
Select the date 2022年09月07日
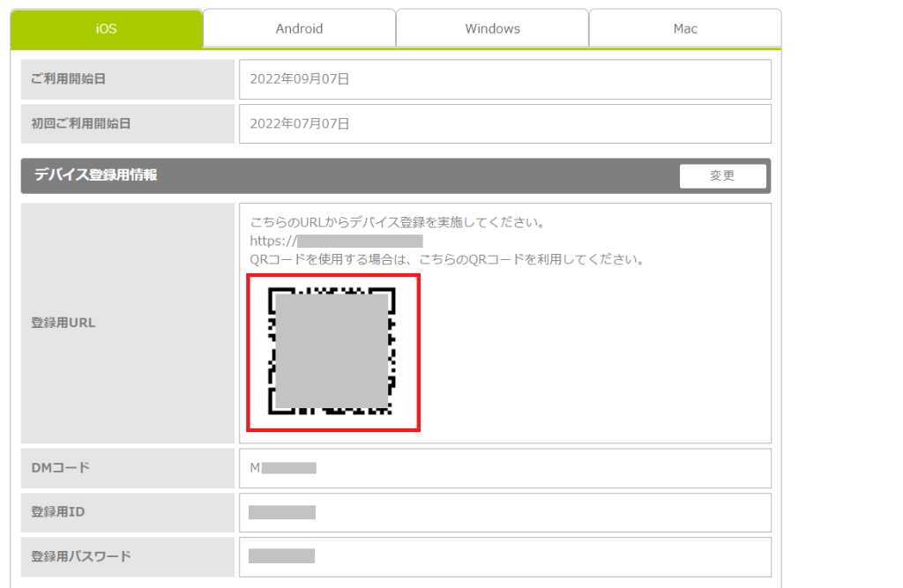[300, 78]
